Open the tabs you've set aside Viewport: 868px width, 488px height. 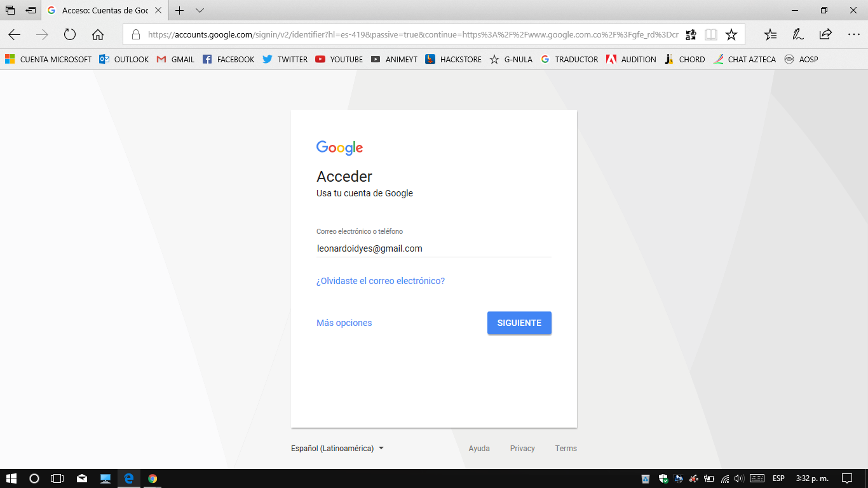click(x=10, y=10)
